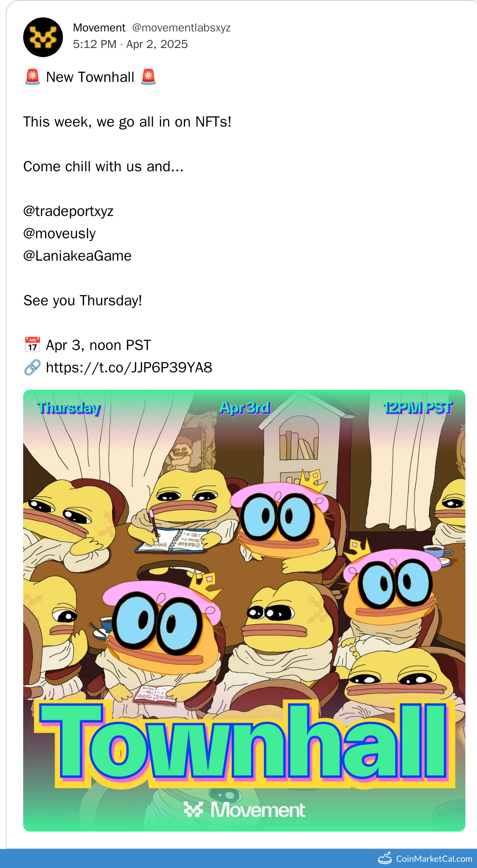Click the Thursday label on the banner
477x868 pixels.
(69, 408)
